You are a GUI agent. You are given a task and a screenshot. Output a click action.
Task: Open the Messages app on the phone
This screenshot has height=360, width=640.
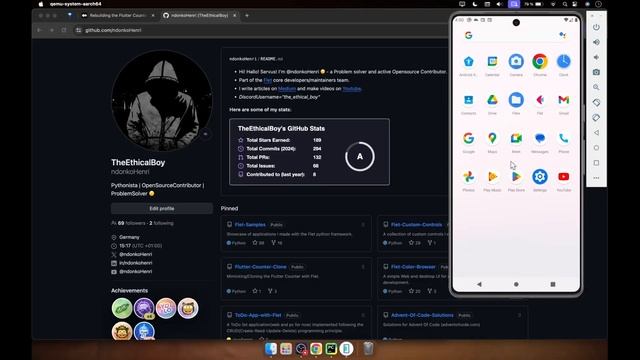pos(540,138)
